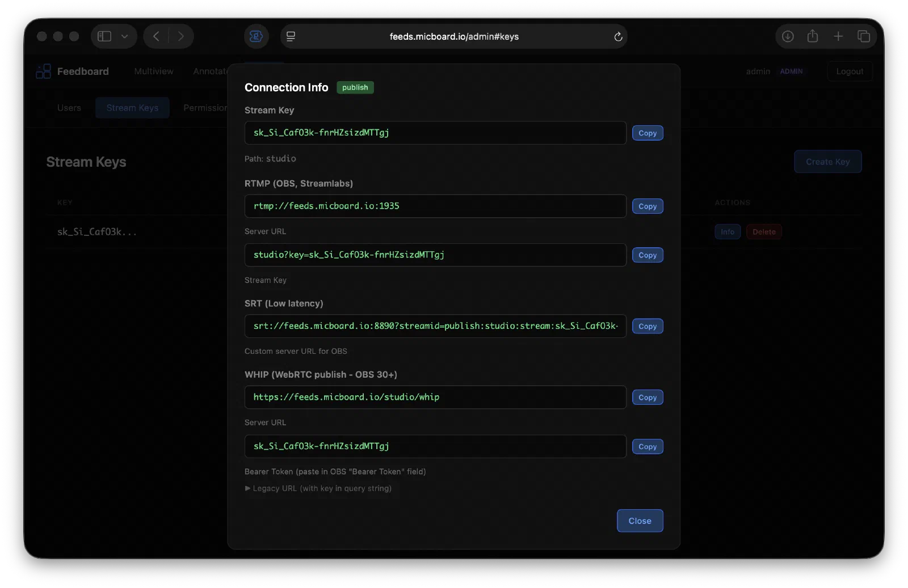Open a new tab with plus icon
The height and width of the screenshot is (588, 908).
point(838,36)
